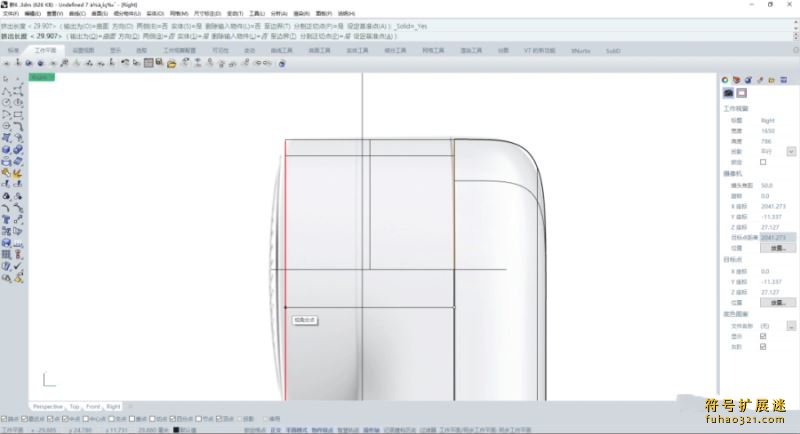Click camera 位置 放置... button
This screenshot has height=434, width=800.
(778, 248)
